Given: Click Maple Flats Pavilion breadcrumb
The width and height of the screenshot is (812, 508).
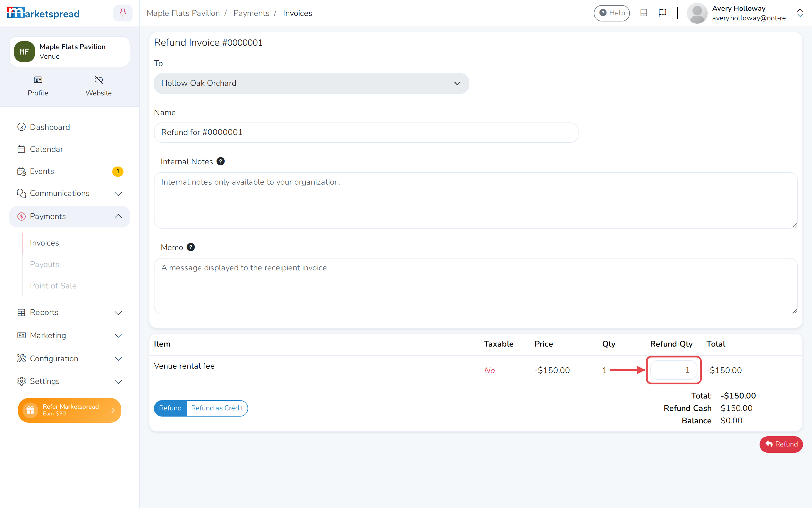Looking at the screenshot, I should 183,13.
